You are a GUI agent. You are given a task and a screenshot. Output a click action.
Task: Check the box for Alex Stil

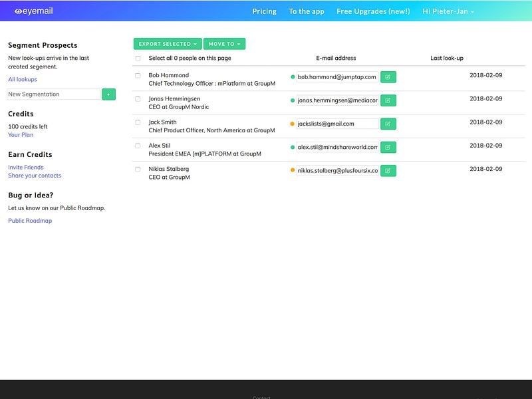(x=138, y=146)
